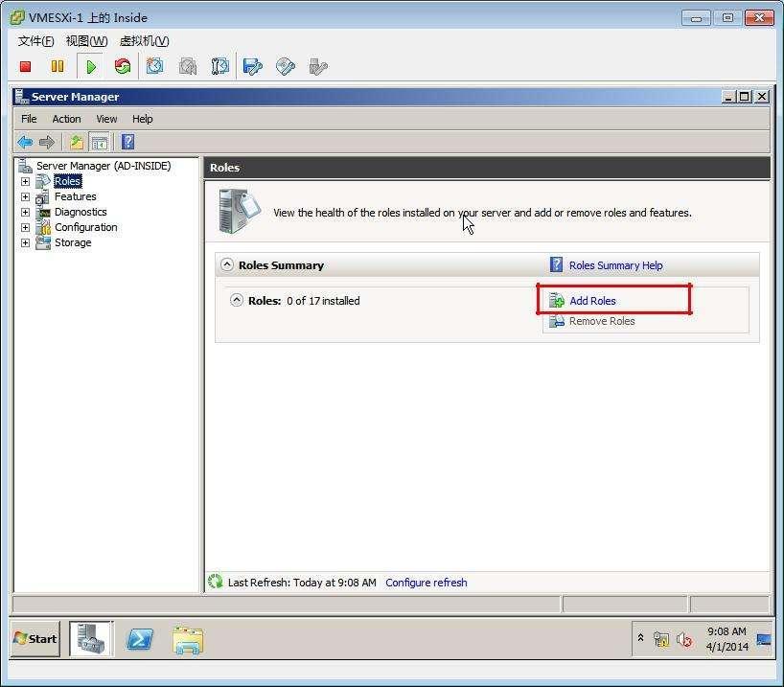Click the Roles pane header title
The height and width of the screenshot is (687, 784).
225,168
